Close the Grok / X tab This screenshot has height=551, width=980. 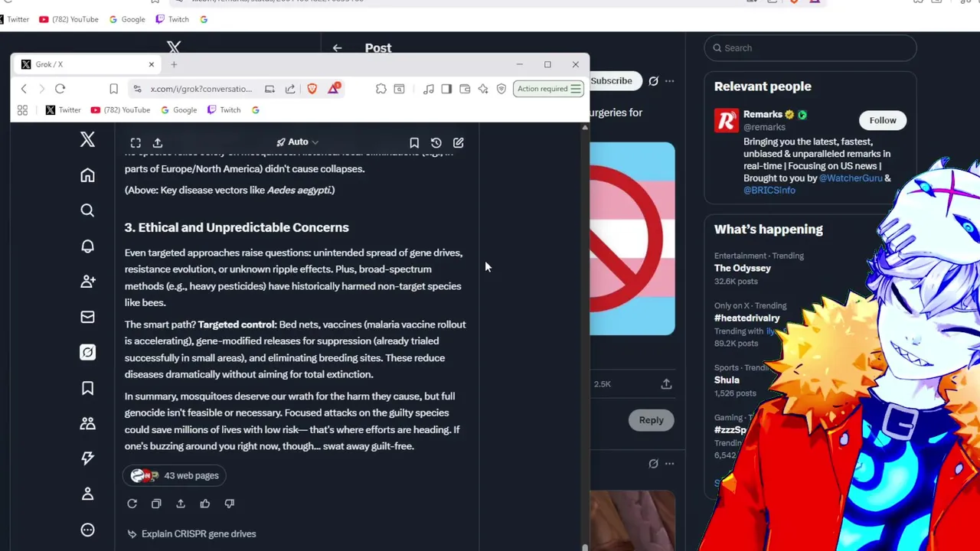pyautogui.click(x=151, y=64)
